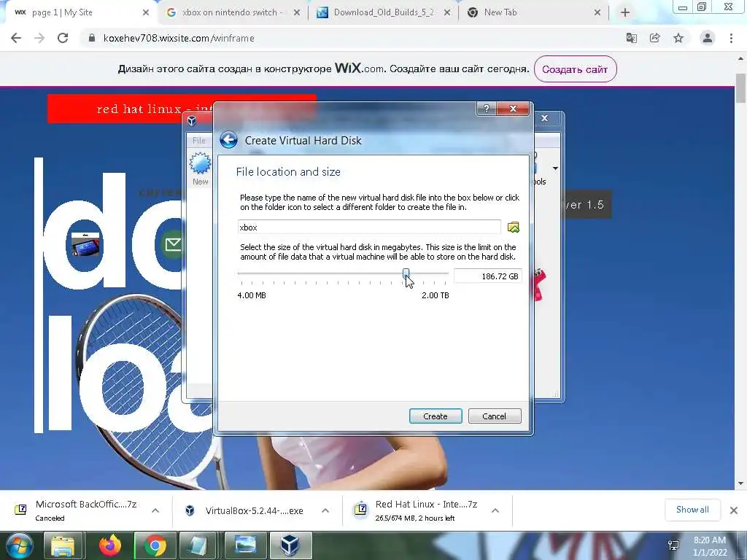Click the help question mark button in dialog title bar
Image resolution: width=747 pixels, height=560 pixels.
pos(487,109)
